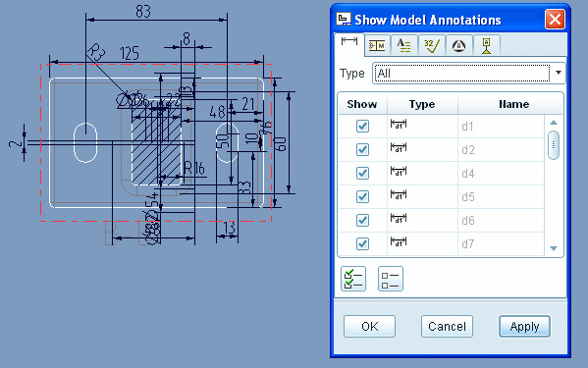Screen dimensions: 588x368
Task: Select the R16 radius dimension
Action: coord(194,168)
